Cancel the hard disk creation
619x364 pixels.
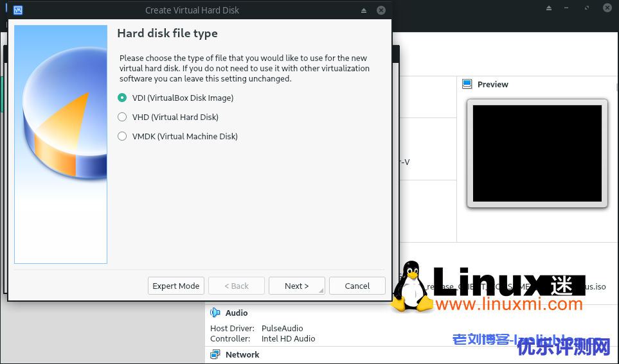[357, 286]
